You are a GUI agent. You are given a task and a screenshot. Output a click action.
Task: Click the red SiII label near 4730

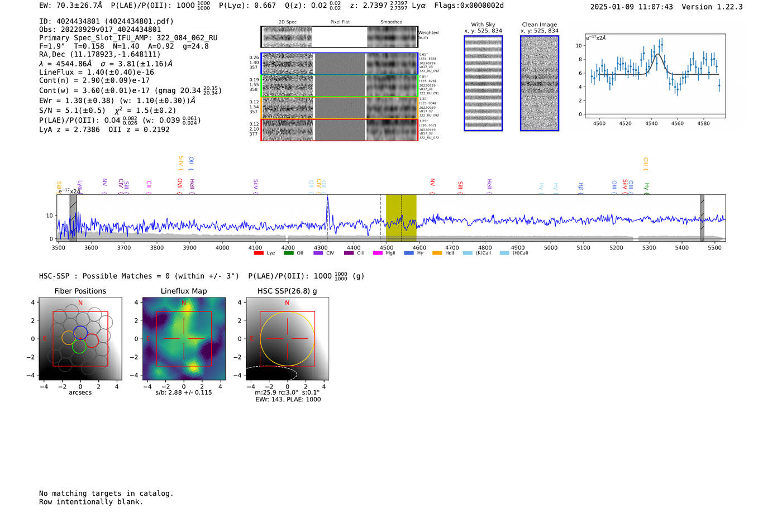point(460,187)
